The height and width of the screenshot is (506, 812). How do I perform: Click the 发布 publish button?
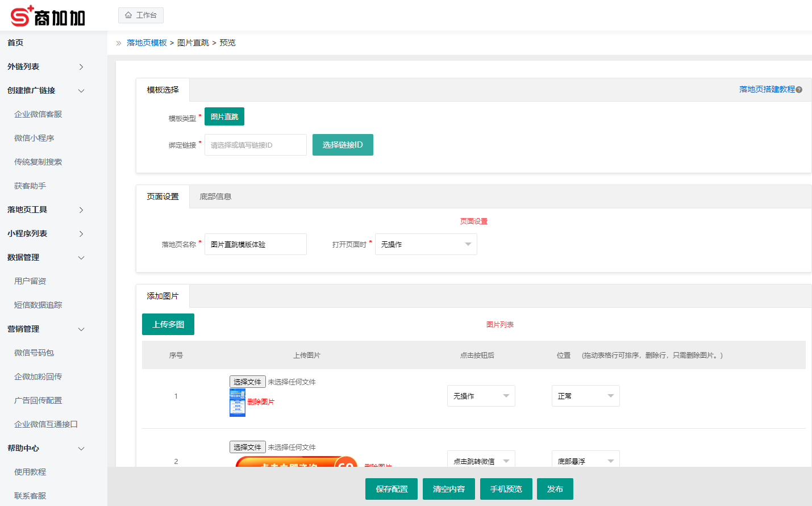point(555,489)
